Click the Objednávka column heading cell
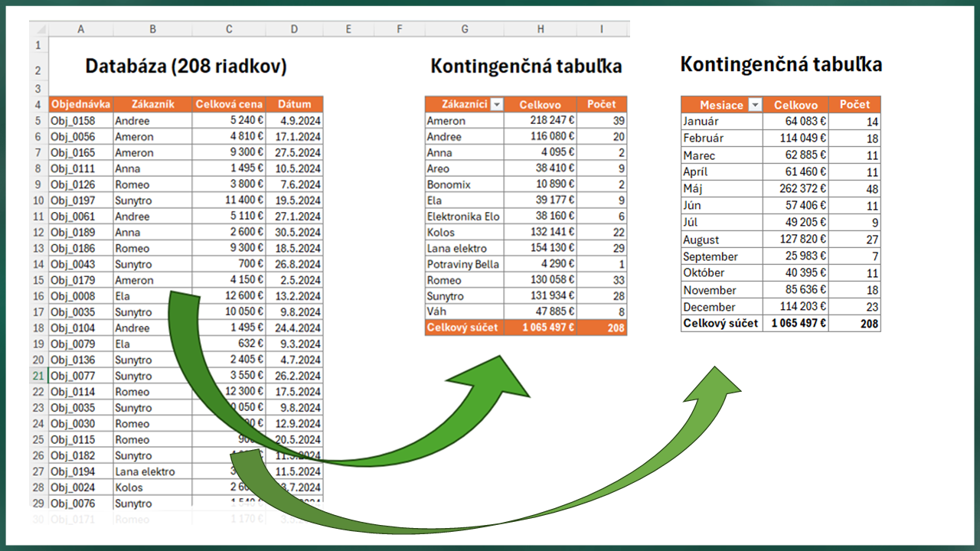Viewport: 980px width, 551px height. pos(80,104)
